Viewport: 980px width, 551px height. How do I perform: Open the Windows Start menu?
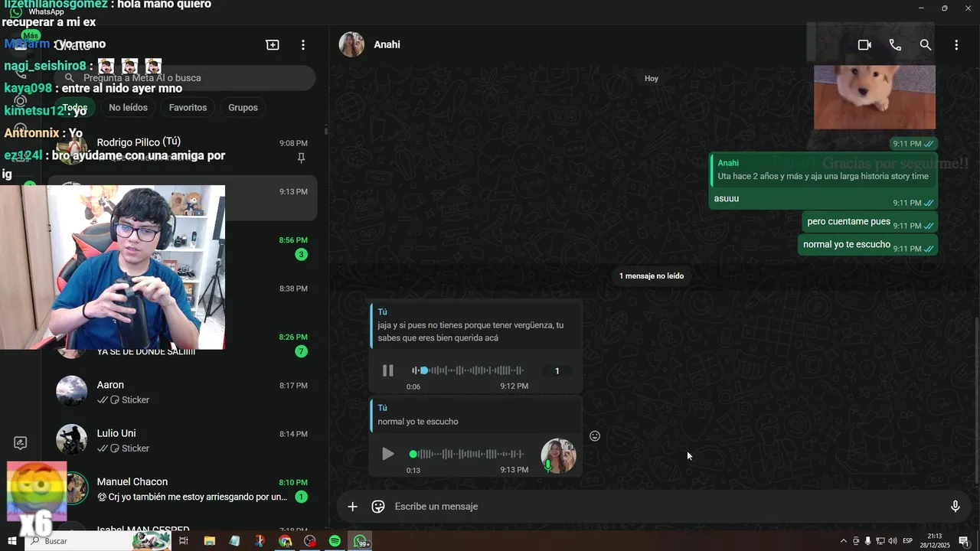click(x=11, y=541)
